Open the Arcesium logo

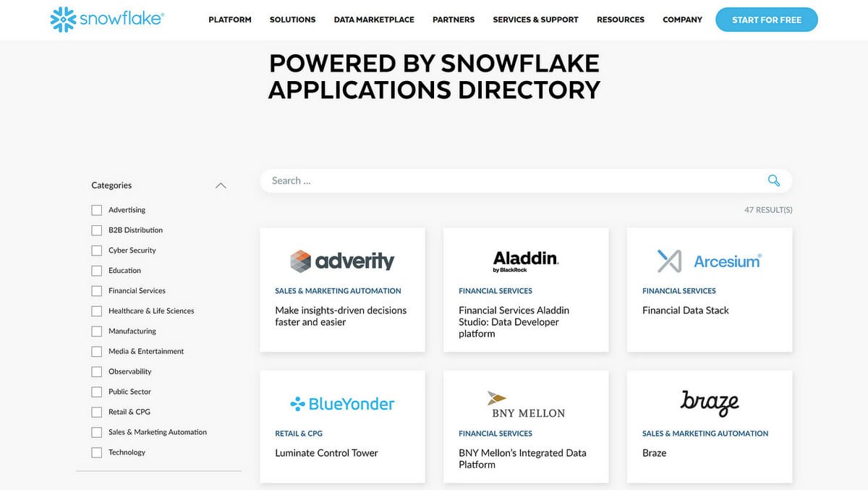click(x=709, y=261)
